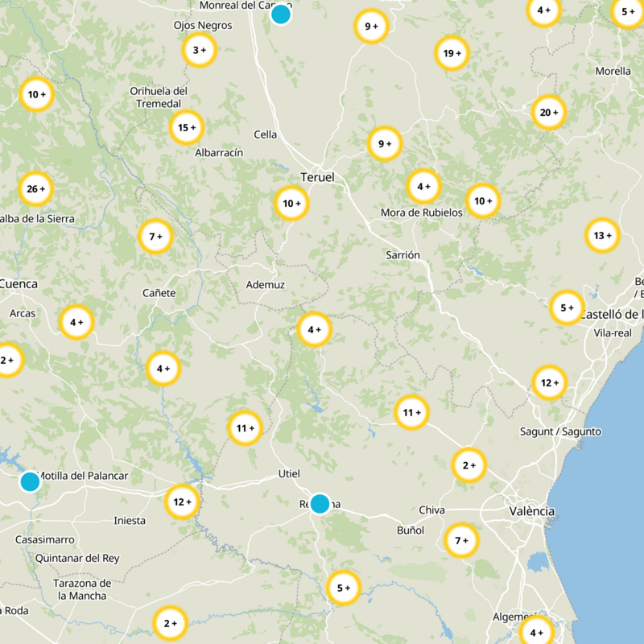Screen dimensions: 644x644
Task: Open the 4+ cluster near Algemesí
Action: click(536, 633)
